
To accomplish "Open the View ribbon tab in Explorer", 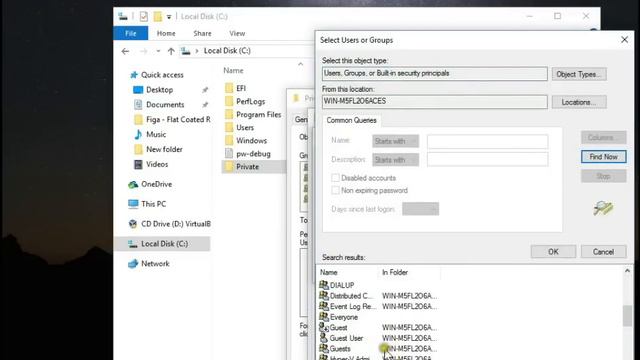I will point(237,33).
